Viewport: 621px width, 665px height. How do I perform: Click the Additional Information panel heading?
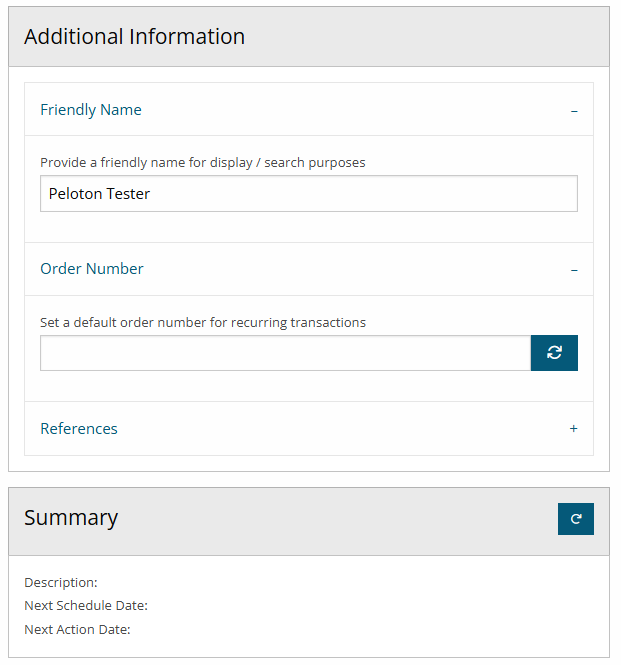[134, 37]
